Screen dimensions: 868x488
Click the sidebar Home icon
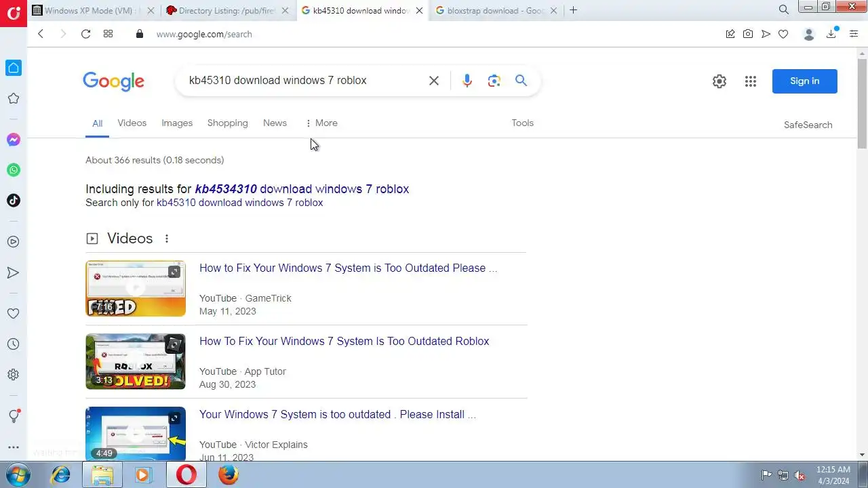point(13,68)
